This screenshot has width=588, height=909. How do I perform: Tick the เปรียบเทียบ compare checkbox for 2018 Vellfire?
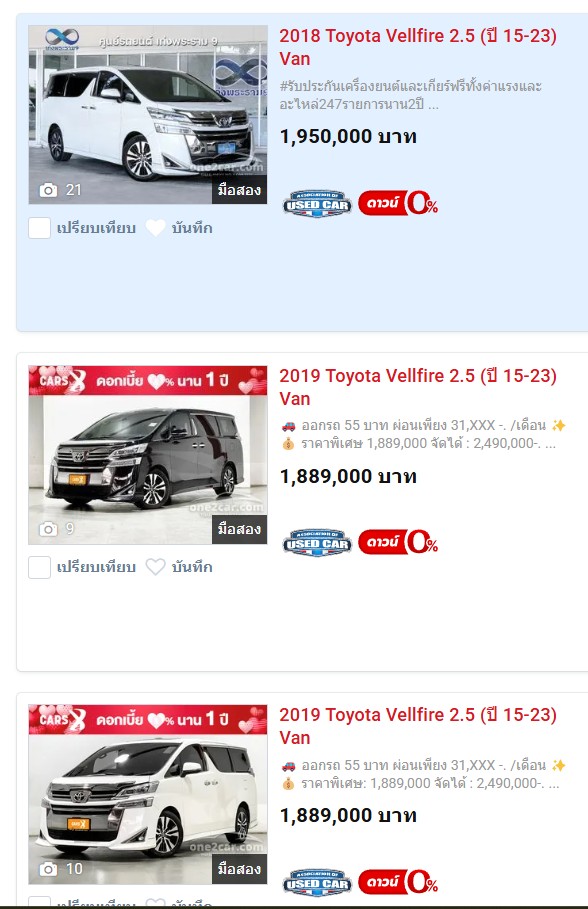(x=39, y=228)
